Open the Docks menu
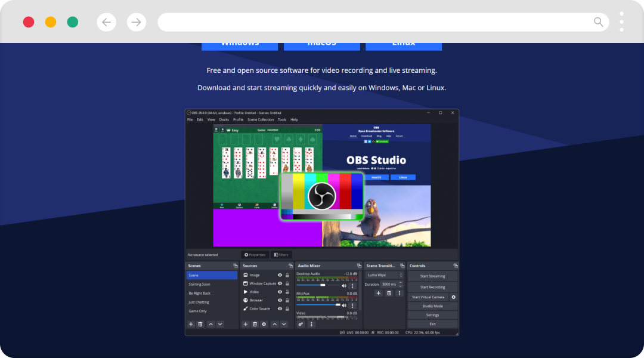 click(x=224, y=119)
